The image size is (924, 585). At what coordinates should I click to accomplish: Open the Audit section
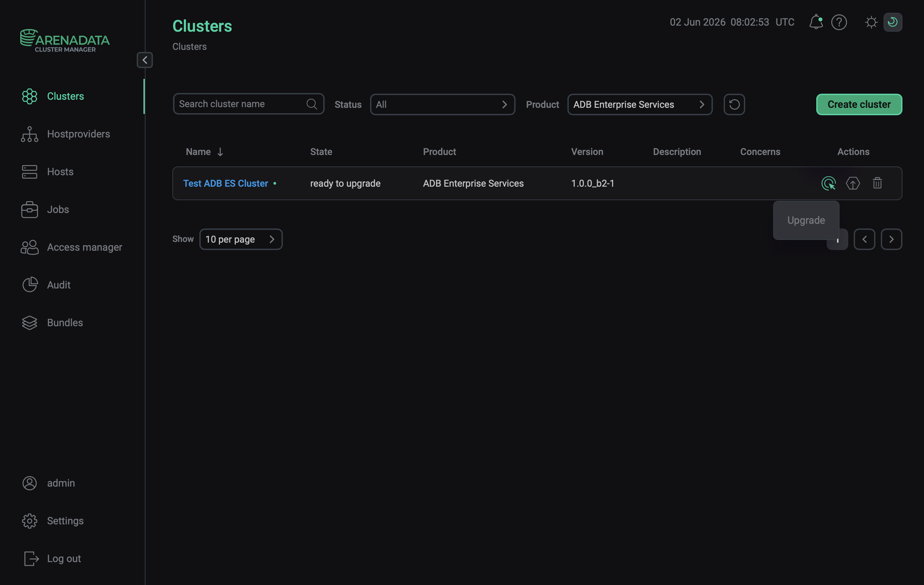[x=59, y=285]
